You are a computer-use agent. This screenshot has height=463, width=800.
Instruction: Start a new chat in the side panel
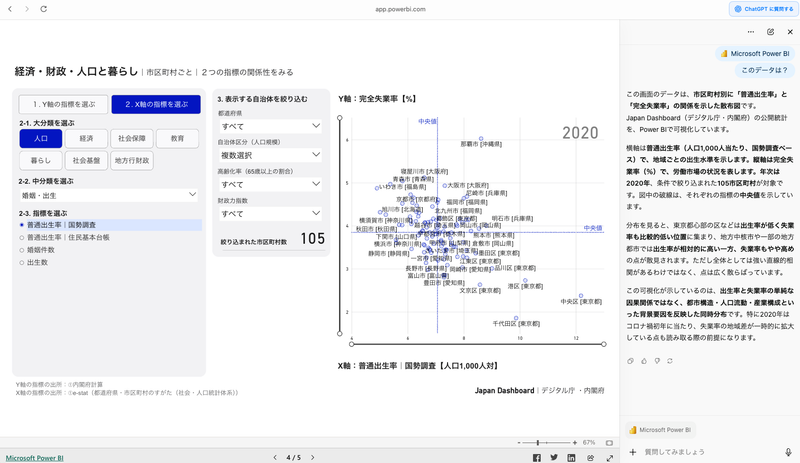770,32
